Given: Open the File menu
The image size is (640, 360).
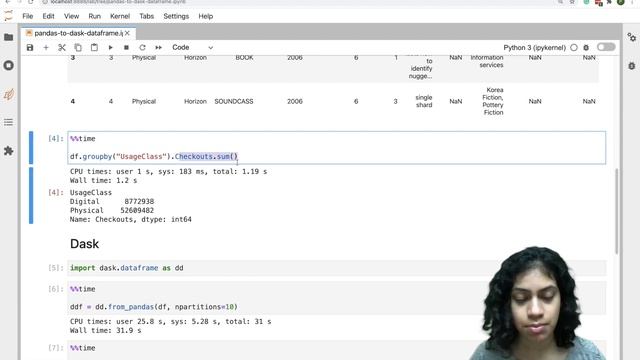Looking at the screenshot, I should pos(28,16).
